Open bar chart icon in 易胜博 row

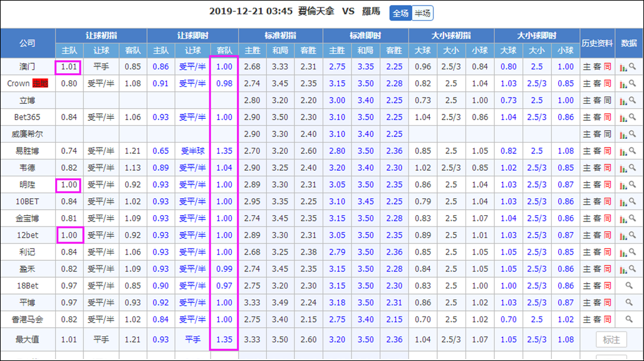[623, 151]
